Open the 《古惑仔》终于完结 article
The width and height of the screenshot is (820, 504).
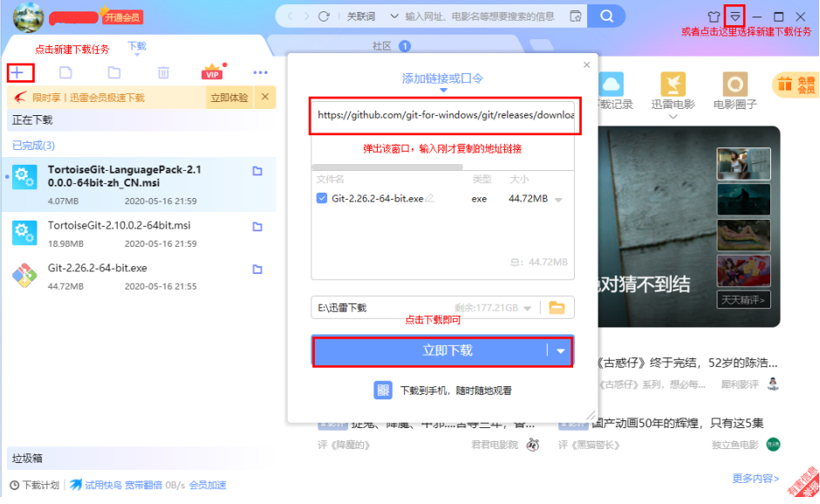pos(687,363)
